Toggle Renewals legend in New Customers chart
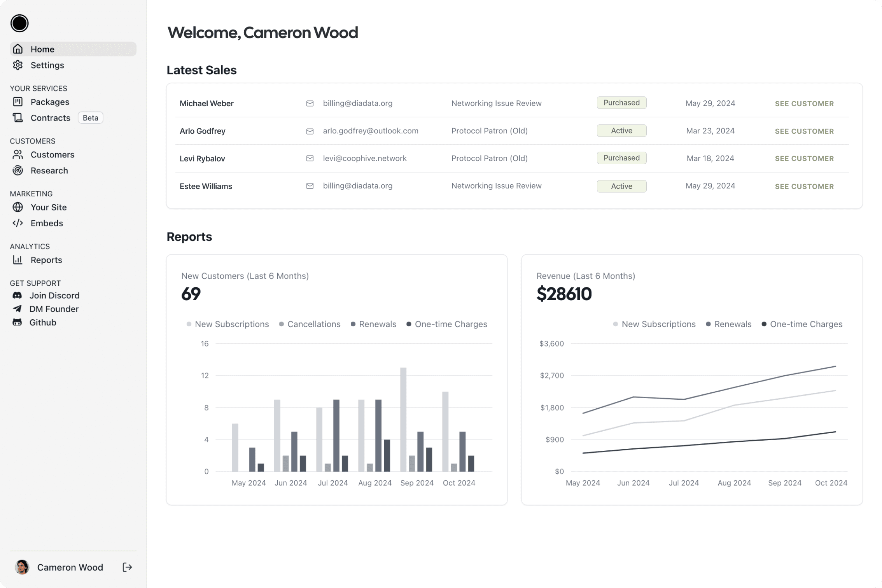The width and height of the screenshot is (882, 588). (x=373, y=324)
